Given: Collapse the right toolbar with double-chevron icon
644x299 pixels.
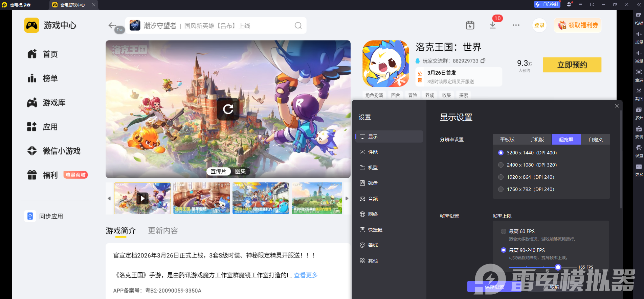Looking at the screenshot, I should (639, 5).
